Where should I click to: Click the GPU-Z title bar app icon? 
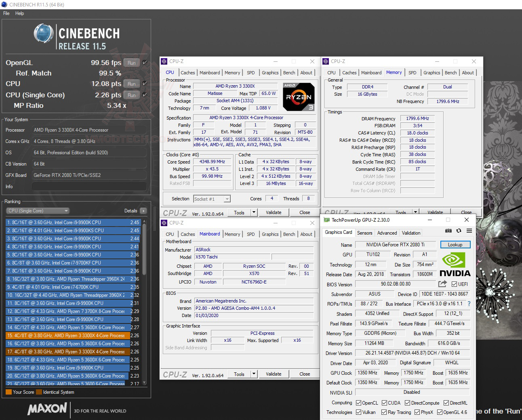(326, 220)
